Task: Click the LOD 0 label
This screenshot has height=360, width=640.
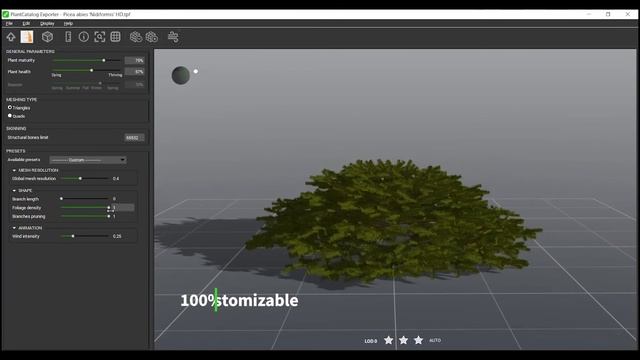Action: tap(371, 341)
